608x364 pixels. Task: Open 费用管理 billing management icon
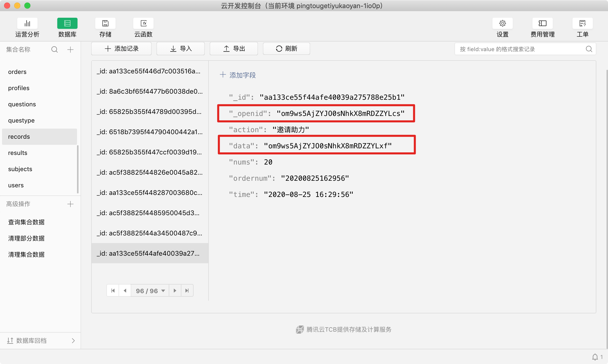tap(542, 24)
